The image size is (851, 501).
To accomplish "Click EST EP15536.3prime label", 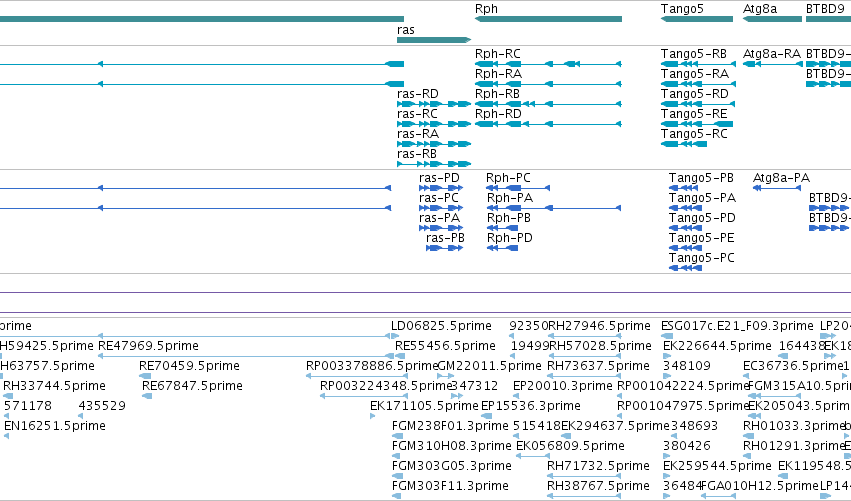I will (531, 406).
